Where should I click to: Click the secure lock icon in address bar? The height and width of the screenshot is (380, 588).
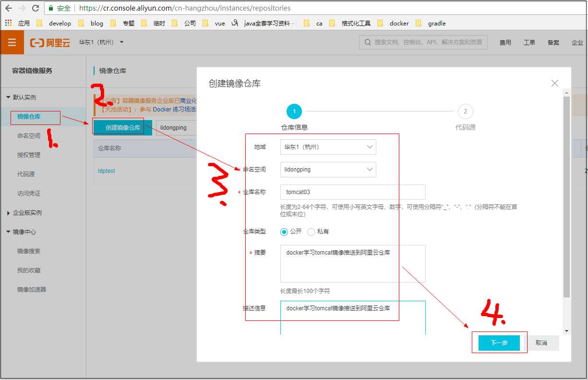pos(51,8)
